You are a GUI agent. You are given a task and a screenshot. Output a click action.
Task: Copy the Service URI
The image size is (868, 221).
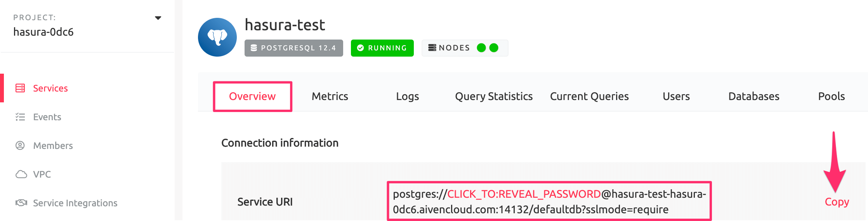click(837, 202)
